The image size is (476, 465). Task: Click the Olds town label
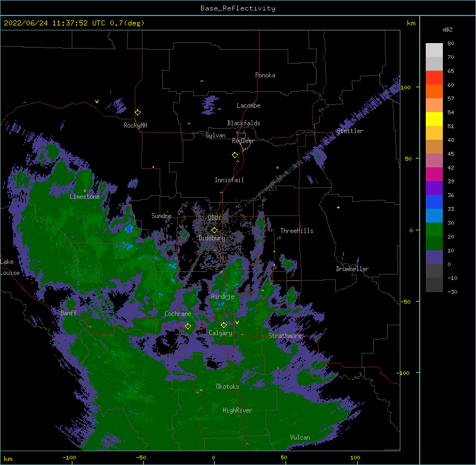pos(214,218)
